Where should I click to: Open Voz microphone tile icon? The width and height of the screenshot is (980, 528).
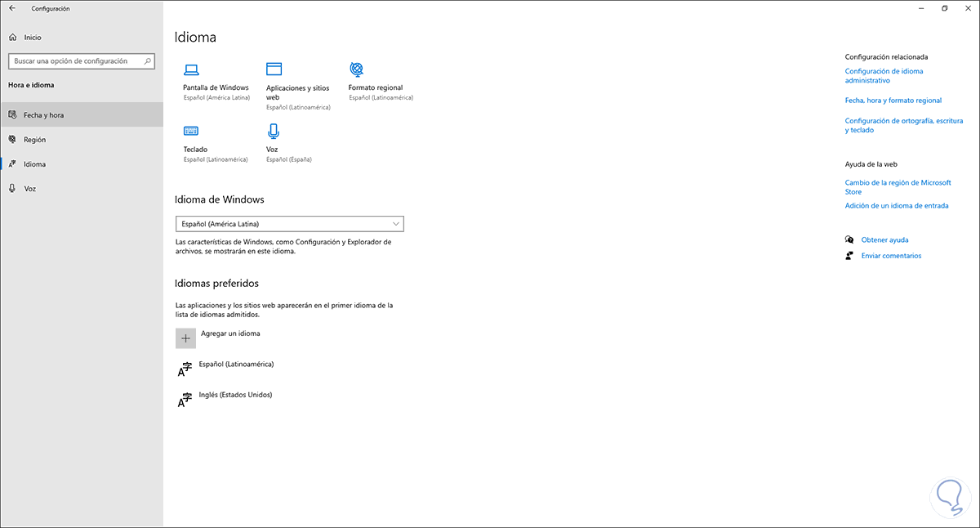274,131
